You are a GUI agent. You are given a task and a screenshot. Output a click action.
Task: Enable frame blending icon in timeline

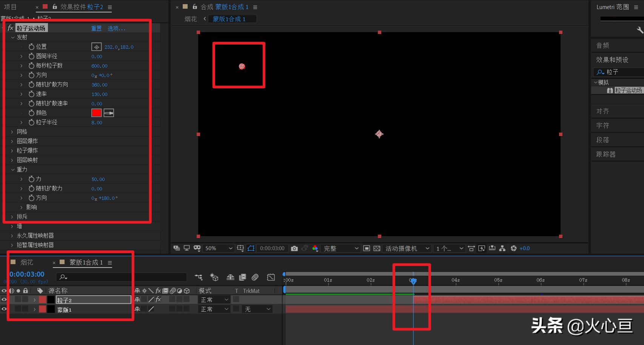pos(242,277)
